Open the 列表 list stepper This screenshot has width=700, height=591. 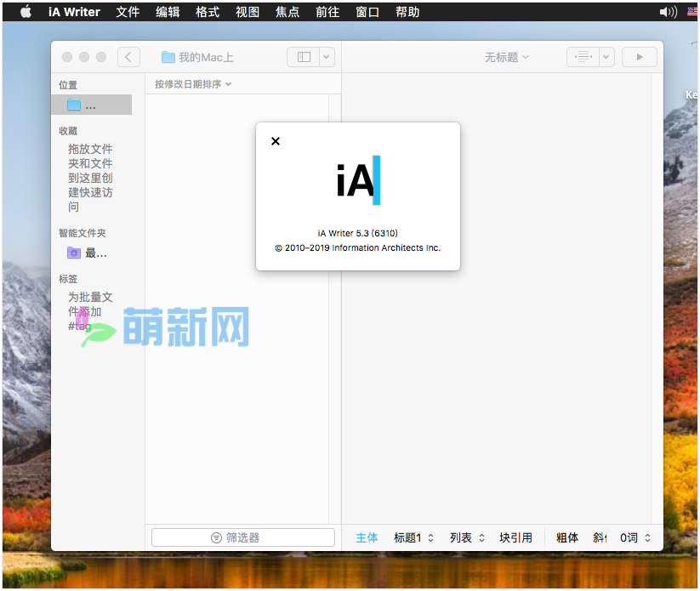pos(467,537)
